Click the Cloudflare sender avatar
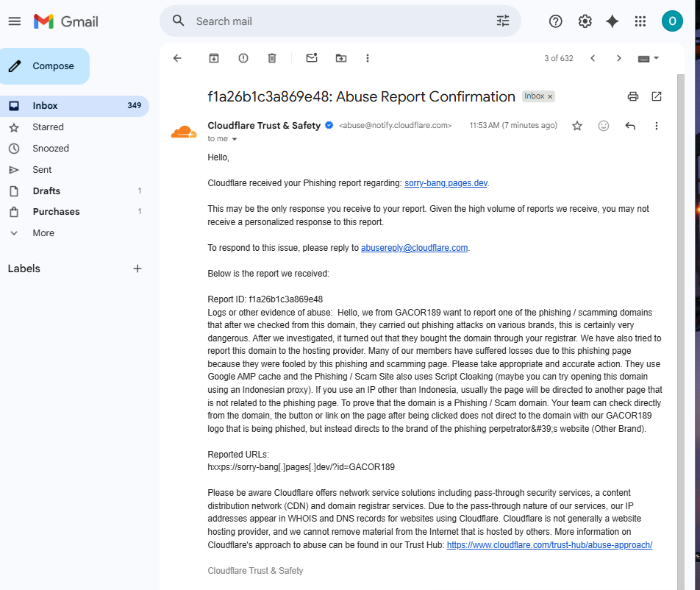 pos(184,132)
